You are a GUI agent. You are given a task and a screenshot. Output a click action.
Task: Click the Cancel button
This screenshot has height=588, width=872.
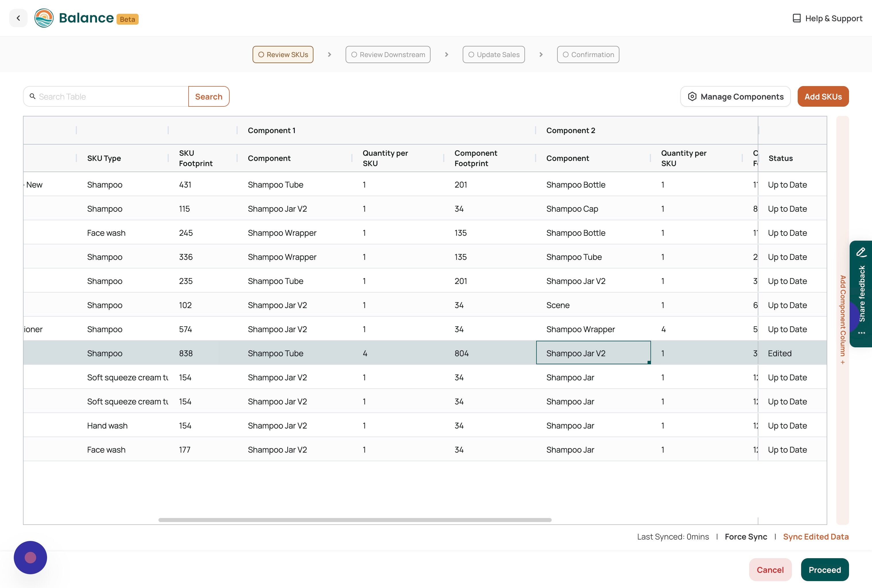coord(770,570)
